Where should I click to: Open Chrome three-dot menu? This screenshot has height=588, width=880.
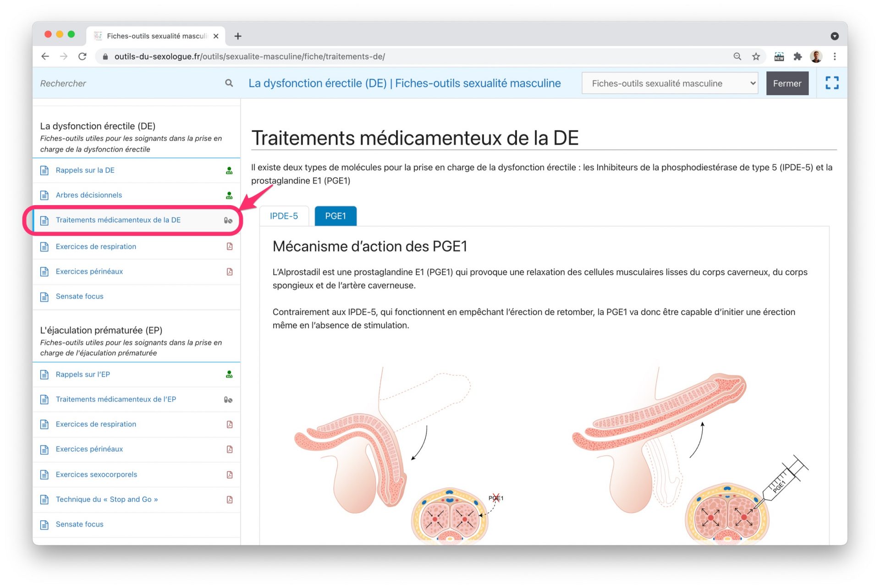pos(835,56)
